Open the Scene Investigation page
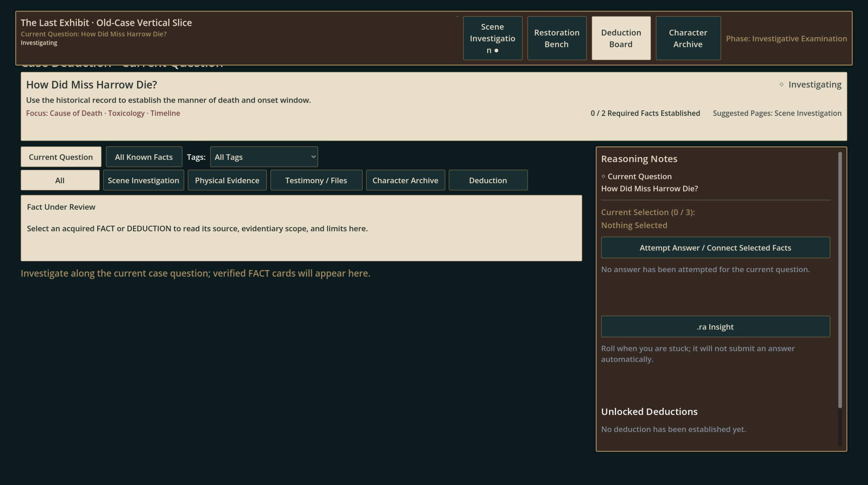868x485 pixels. (x=492, y=38)
